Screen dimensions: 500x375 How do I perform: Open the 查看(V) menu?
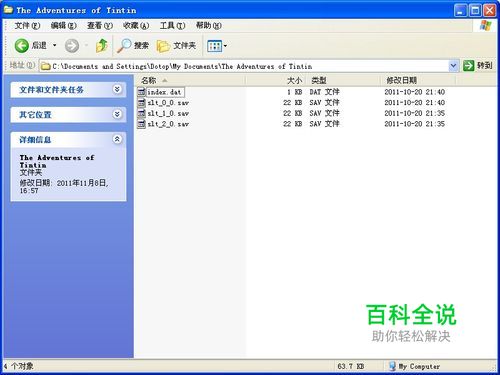pyautogui.click(x=100, y=26)
